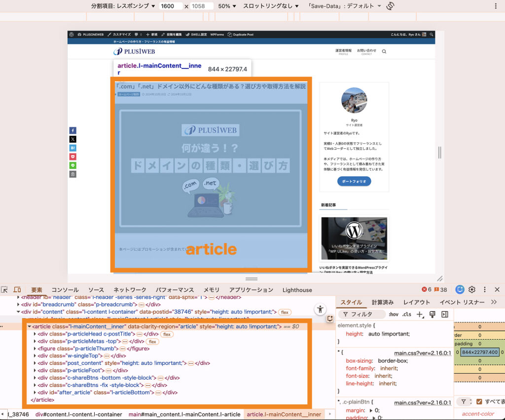Switch to the コンソール tab
The height and width of the screenshot is (420, 505).
click(65, 290)
